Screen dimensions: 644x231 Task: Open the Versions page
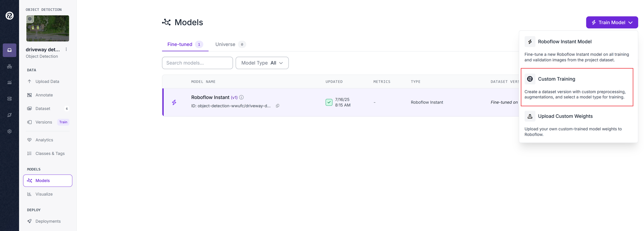(44, 122)
